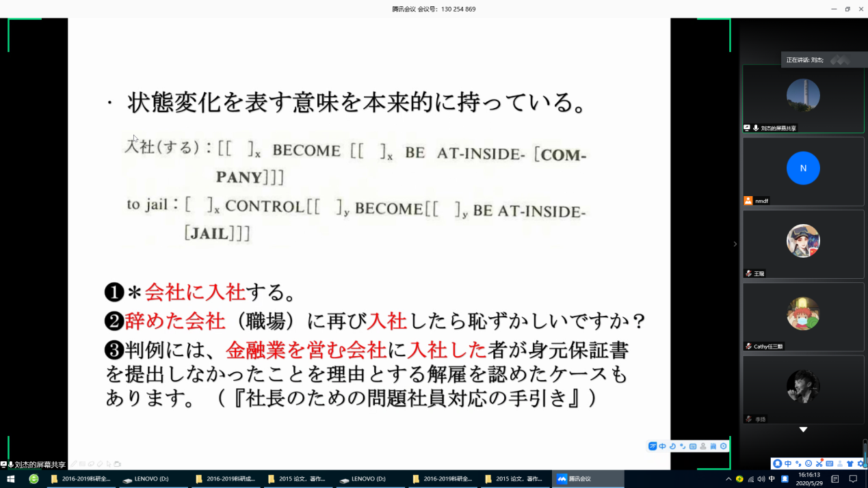Open the network Wi-Fi tray icon
The image size is (868, 488).
[x=750, y=479]
